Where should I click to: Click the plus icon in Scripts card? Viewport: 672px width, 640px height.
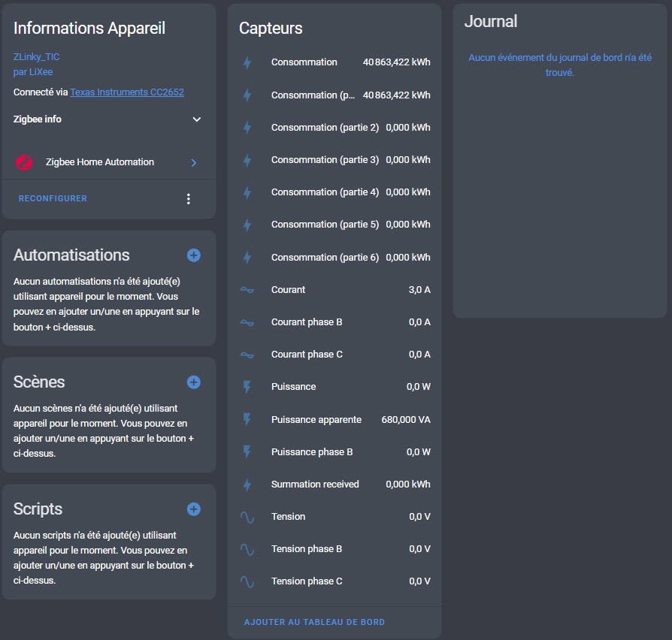193,509
